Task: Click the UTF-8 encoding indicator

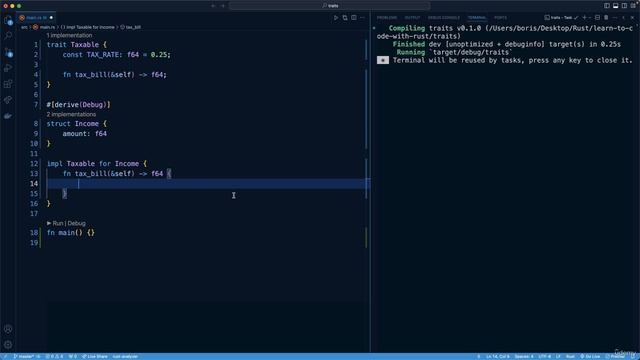Action: click(x=544, y=356)
